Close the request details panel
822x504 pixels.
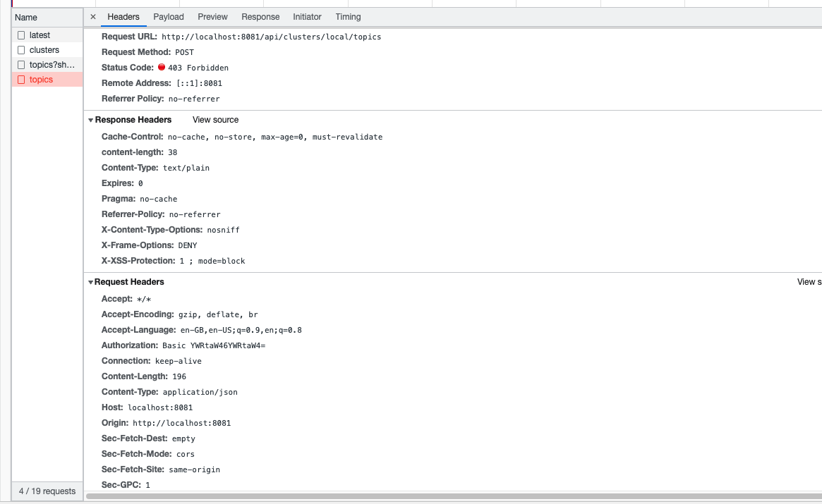tap(92, 16)
